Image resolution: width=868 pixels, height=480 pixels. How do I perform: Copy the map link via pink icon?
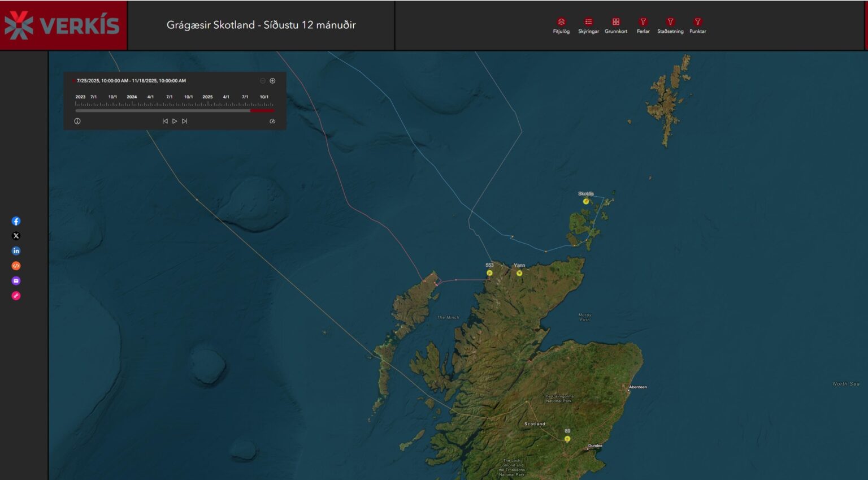coord(16,296)
